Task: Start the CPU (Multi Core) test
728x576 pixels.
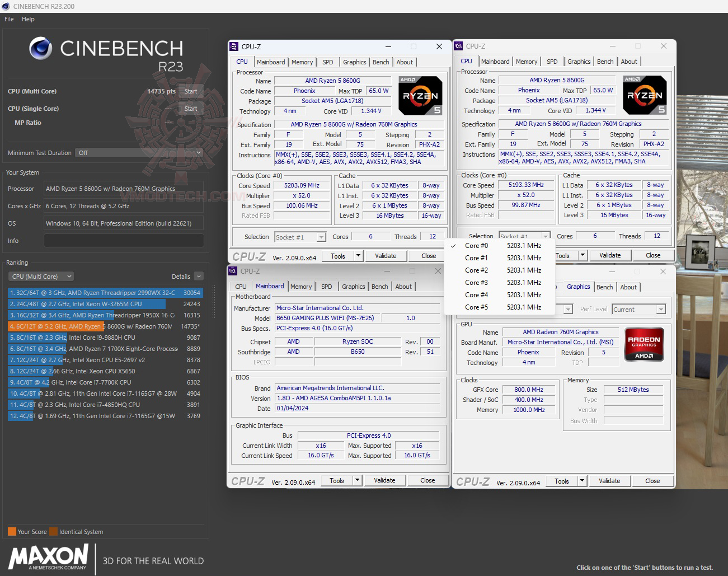Action: [x=191, y=91]
